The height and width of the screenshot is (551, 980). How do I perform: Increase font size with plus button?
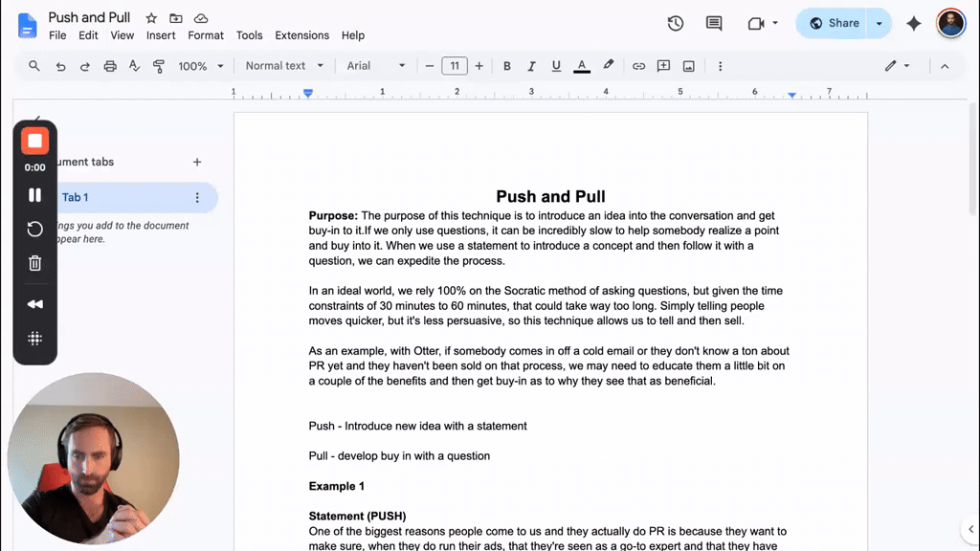click(x=479, y=66)
